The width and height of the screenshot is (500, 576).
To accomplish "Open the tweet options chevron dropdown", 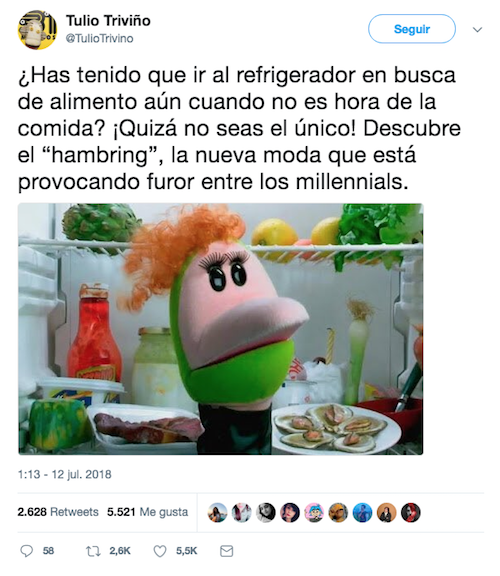I will coord(477,29).
